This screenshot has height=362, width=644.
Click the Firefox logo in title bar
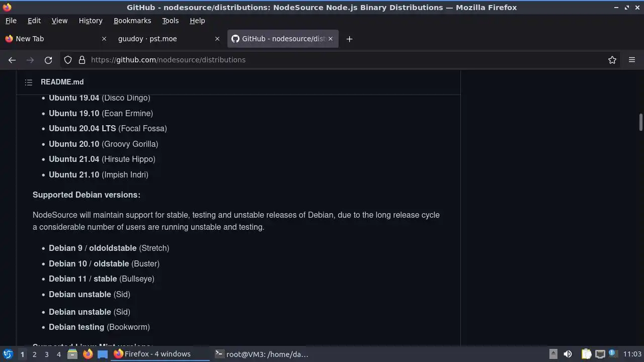[x=7, y=7]
